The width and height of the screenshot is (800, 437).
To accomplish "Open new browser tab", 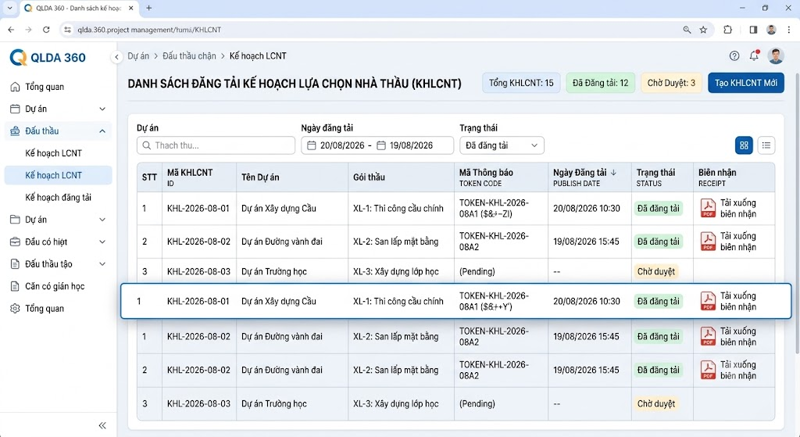I will 149,8.
